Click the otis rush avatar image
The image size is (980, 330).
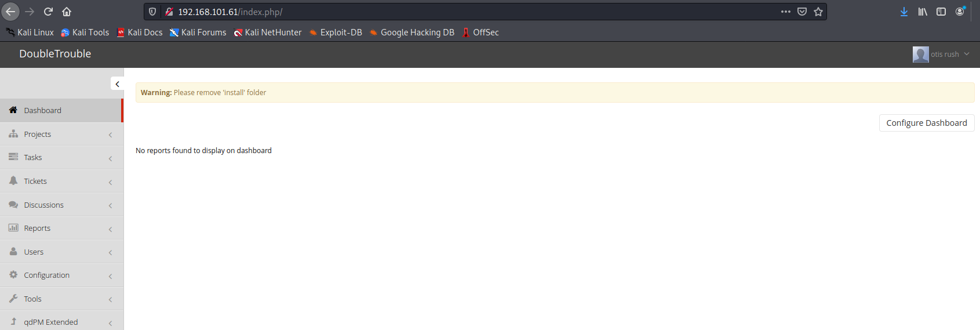pos(920,54)
